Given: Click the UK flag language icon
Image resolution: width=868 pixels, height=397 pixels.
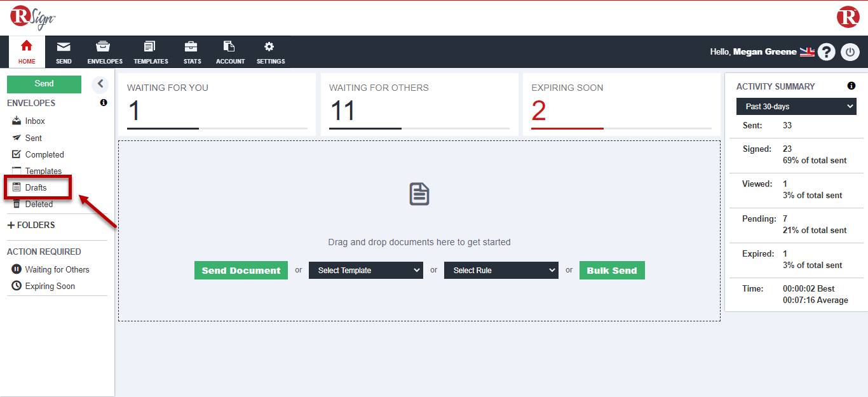Looking at the screenshot, I should (x=807, y=52).
